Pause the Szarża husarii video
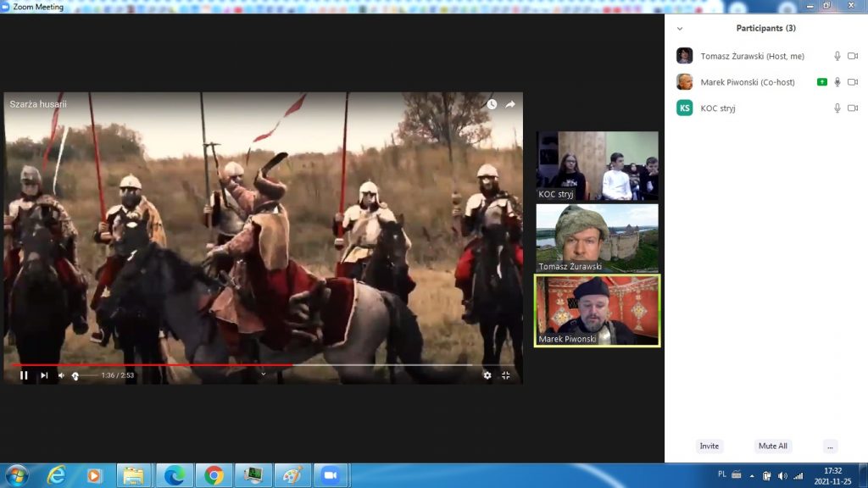Viewport: 868px width, 488px height. pos(24,375)
